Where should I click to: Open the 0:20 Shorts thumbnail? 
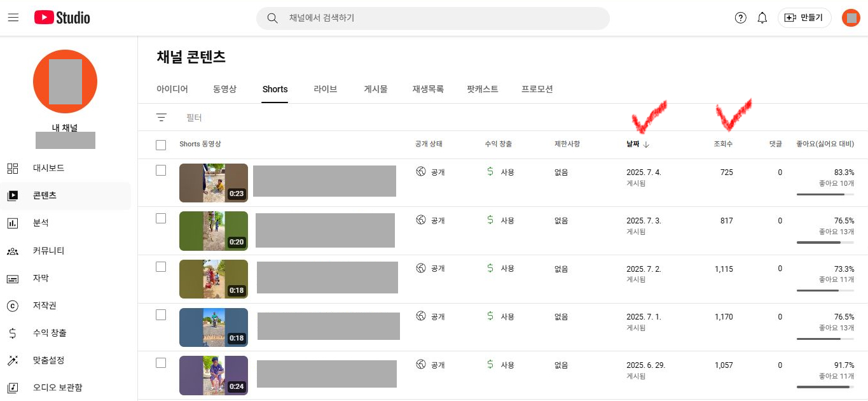coord(214,231)
